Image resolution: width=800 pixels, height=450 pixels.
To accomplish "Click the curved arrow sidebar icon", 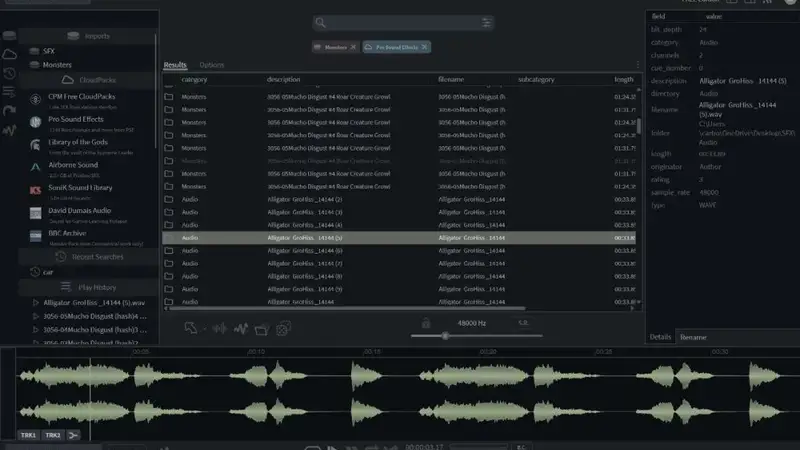I will pyautogui.click(x=9, y=111).
